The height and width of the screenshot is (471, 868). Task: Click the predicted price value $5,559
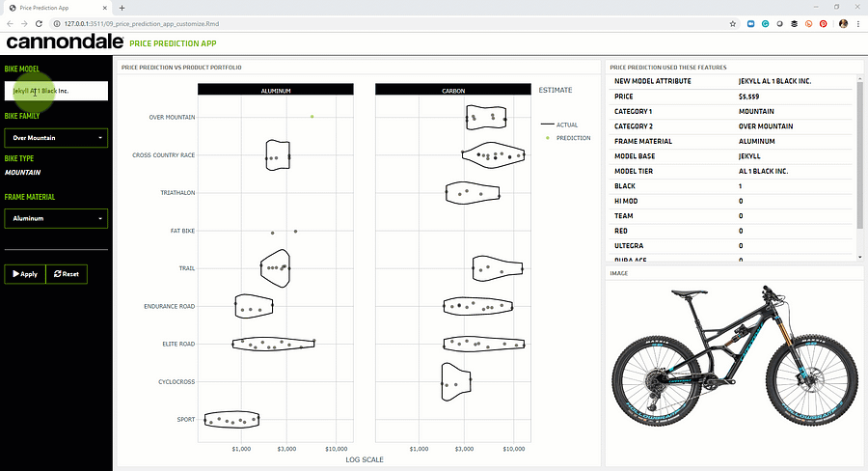pyautogui.click(x=748, y=97)
